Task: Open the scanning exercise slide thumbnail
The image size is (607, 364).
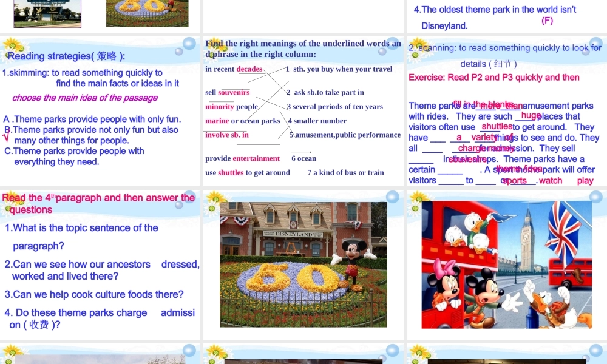Action: [506, 112]
